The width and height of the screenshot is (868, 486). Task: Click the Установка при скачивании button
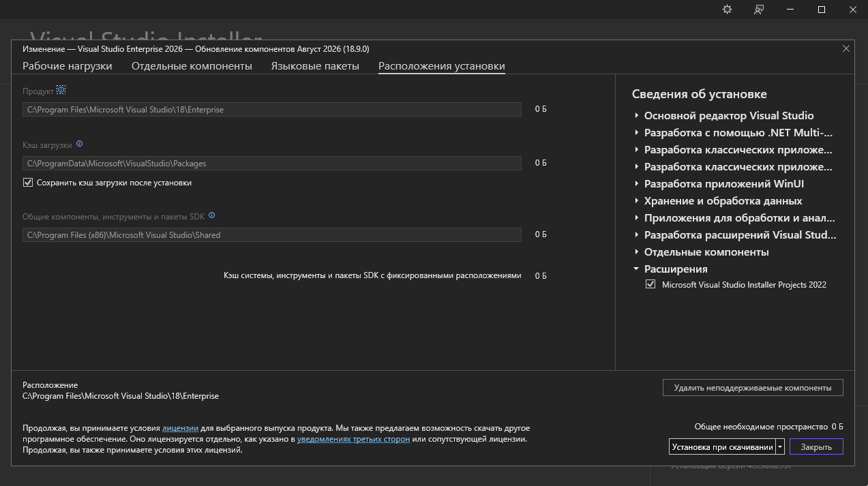coord(722,447)
